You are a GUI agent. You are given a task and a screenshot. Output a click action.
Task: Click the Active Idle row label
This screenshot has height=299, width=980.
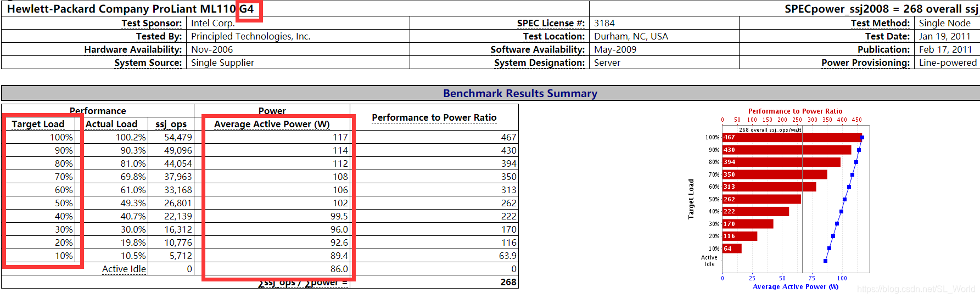point(124,269)
